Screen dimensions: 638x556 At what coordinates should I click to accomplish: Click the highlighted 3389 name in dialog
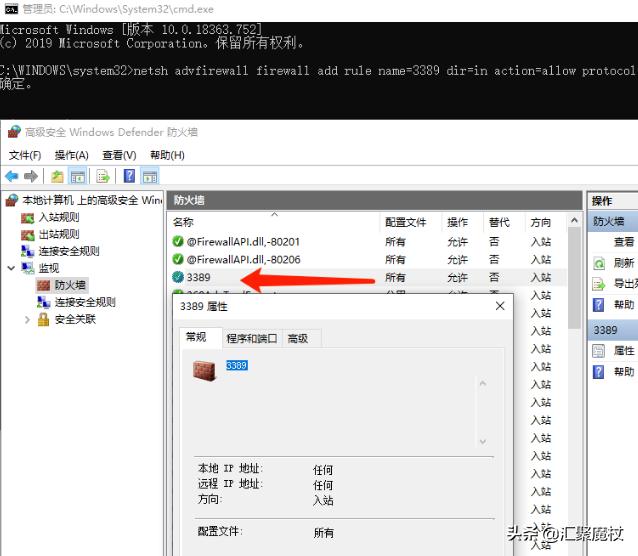[x=236, y=366]
